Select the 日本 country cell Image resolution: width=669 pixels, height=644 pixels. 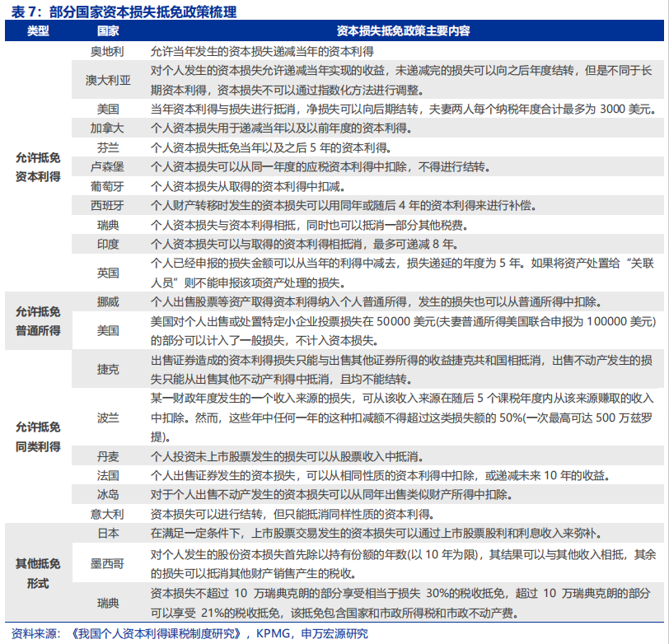(x=107, y=533)
